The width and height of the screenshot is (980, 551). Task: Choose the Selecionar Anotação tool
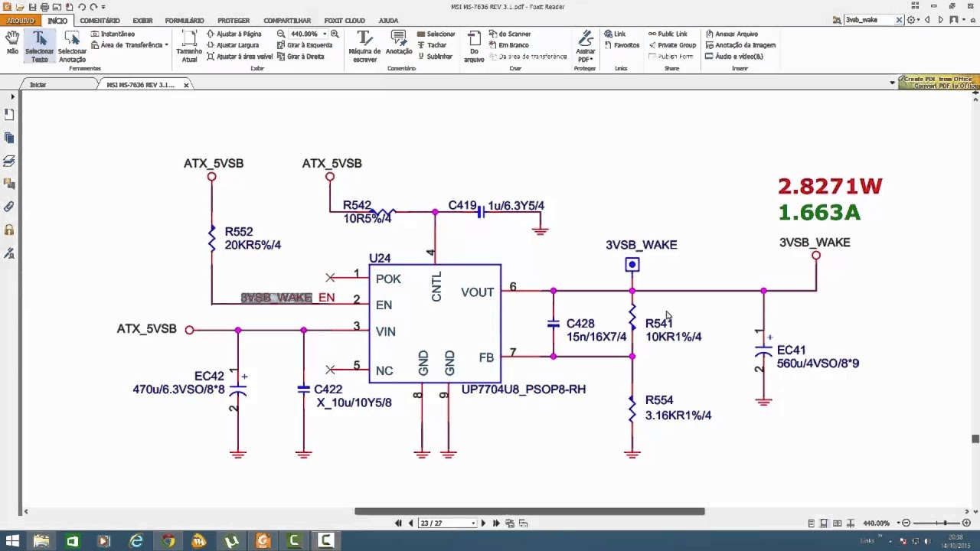pos(72,47)
